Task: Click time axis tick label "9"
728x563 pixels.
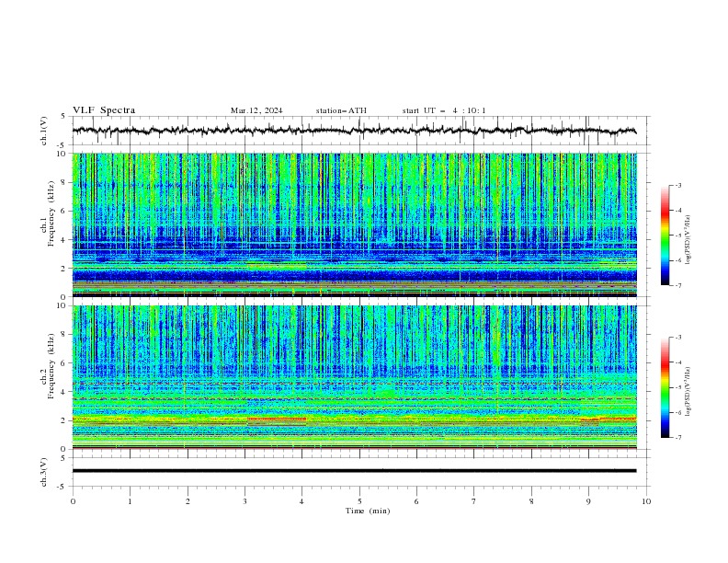Action: [588, 501]
